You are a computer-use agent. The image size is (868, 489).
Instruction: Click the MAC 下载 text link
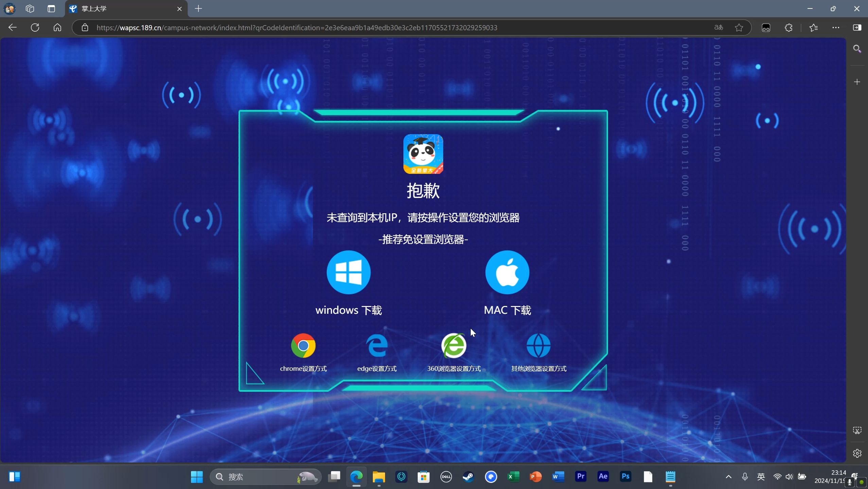(507, 310)
